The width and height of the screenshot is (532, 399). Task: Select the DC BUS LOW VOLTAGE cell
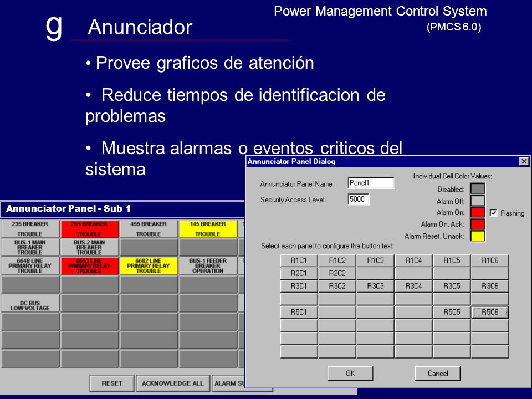30,303
